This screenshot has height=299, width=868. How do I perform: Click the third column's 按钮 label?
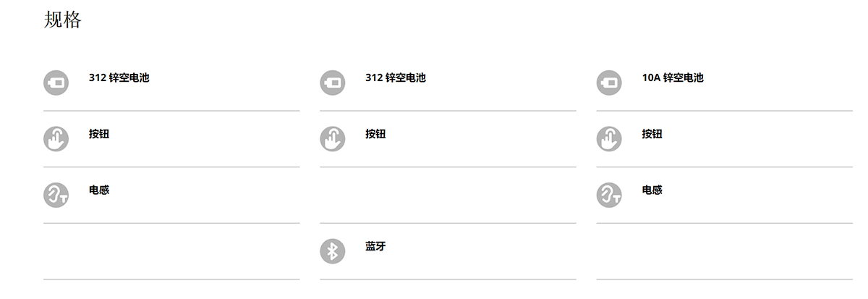pos(652,134)
